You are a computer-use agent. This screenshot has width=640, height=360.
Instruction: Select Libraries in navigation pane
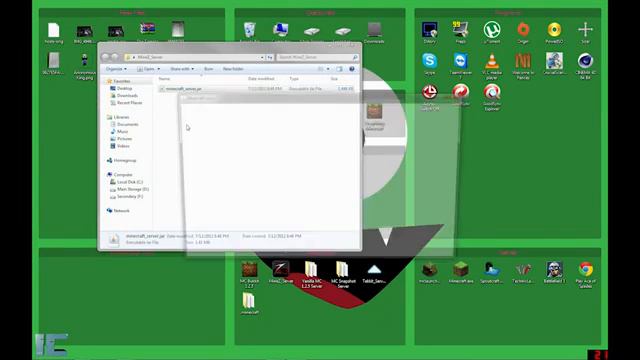[121, 117]
